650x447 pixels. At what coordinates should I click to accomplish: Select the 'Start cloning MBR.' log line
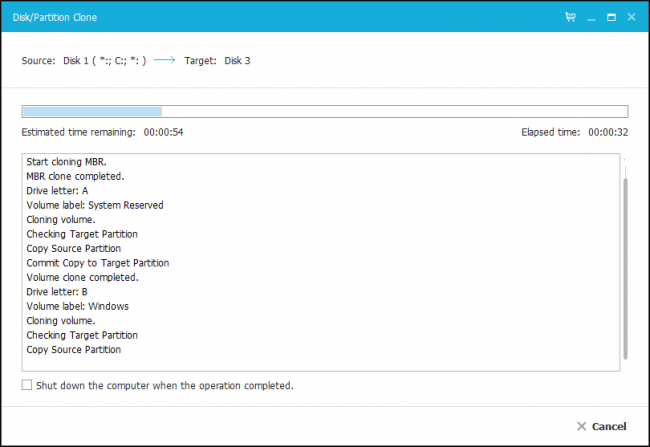point(67,161)
